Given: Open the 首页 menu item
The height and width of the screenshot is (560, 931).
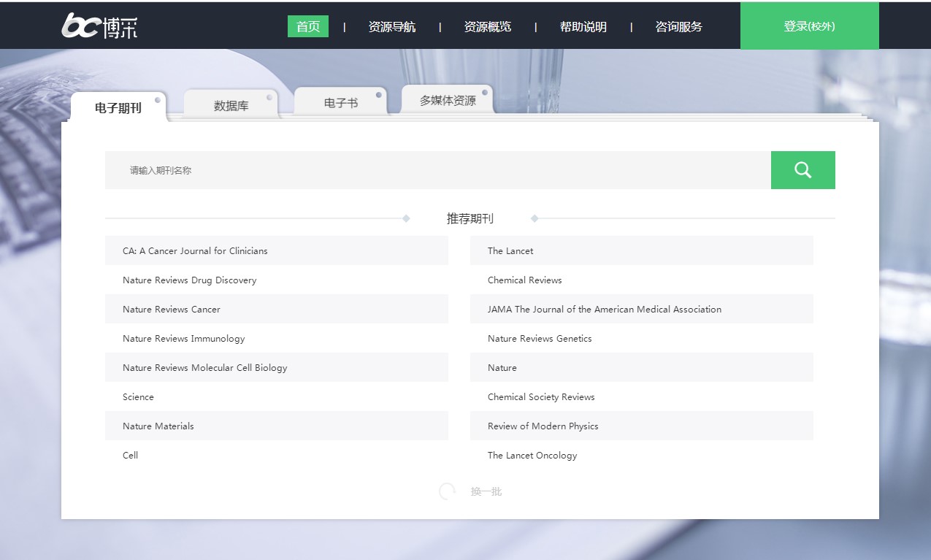Looking at the screenshot, I should tap(308, 26).
